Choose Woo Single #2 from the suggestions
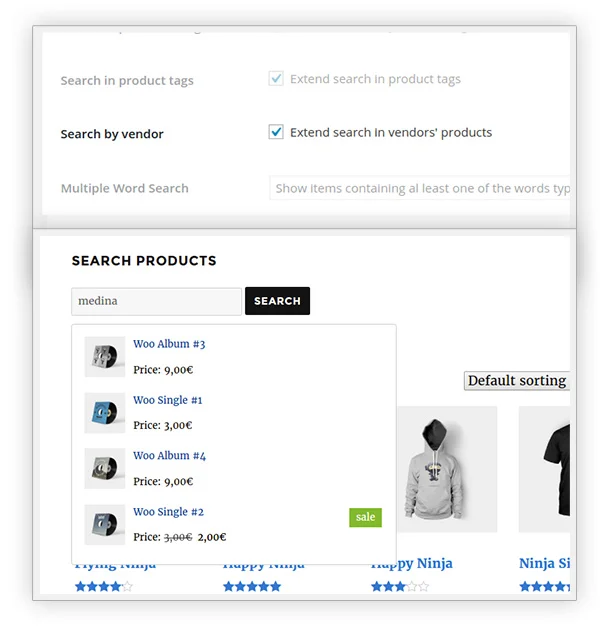Image resolution: width=603 pixels, height=634 pixels. (x=168, y=512)
